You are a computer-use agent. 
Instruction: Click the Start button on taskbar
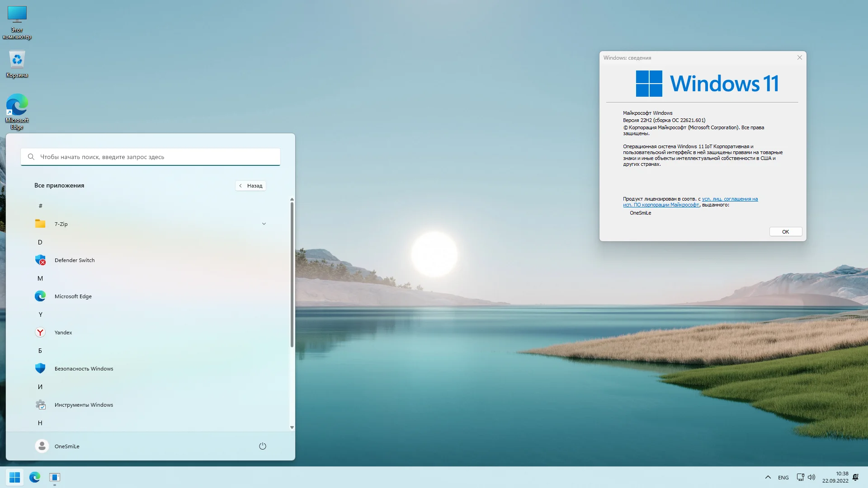point(14,477)
